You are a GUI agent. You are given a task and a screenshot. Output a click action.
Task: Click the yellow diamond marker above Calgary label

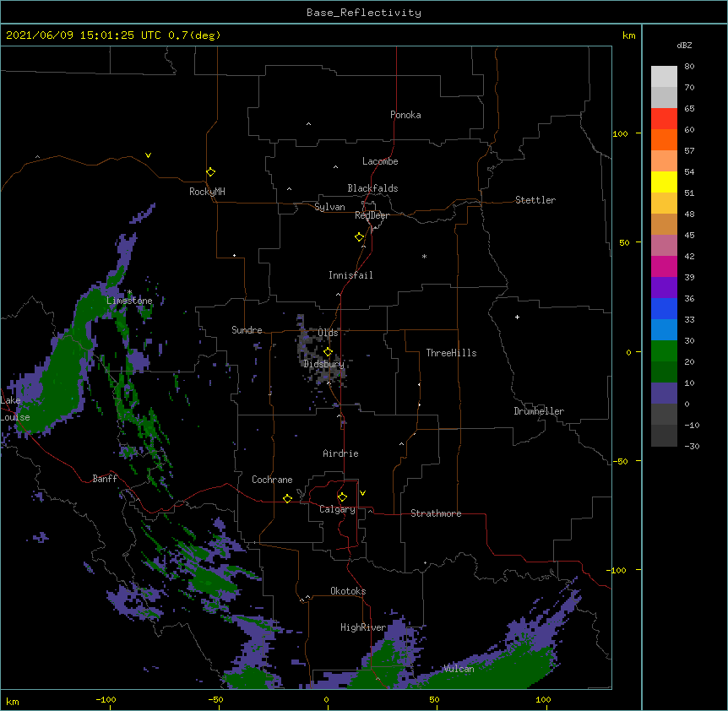coord(342,497)
